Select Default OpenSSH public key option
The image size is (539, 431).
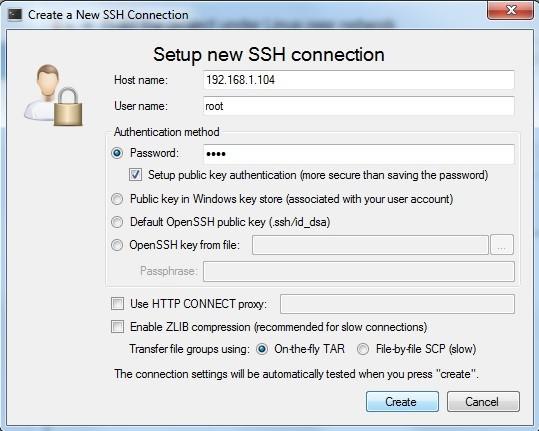117,222
